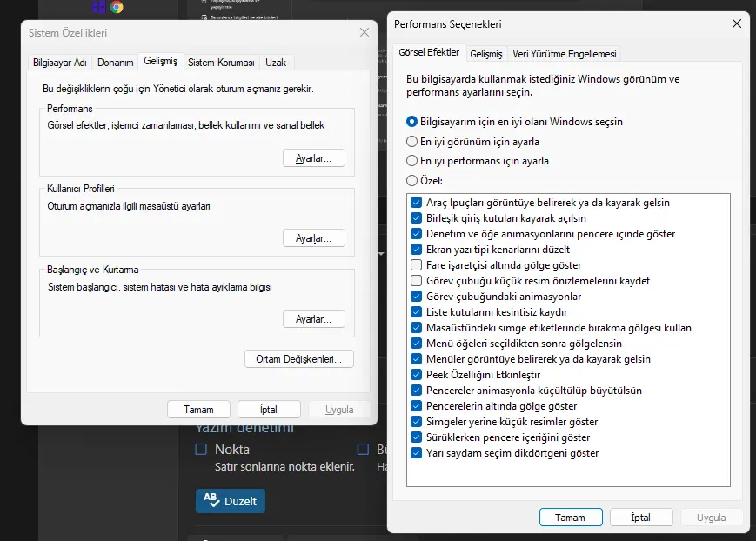
Task: Toggle 'Menü öğeleri seçildikten sonra gölgelensin'
Action: coord(416,344)
